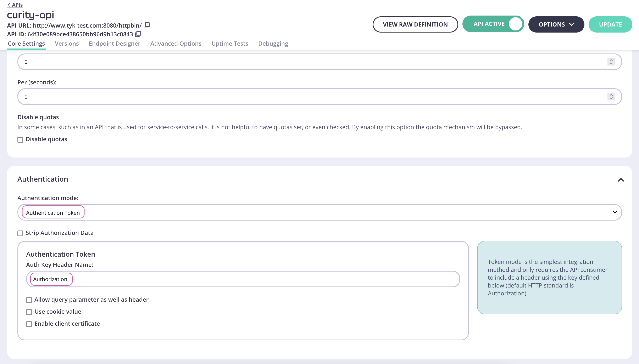
Task: Copy the API ID using the copy icon
Action: pos(138,34)
